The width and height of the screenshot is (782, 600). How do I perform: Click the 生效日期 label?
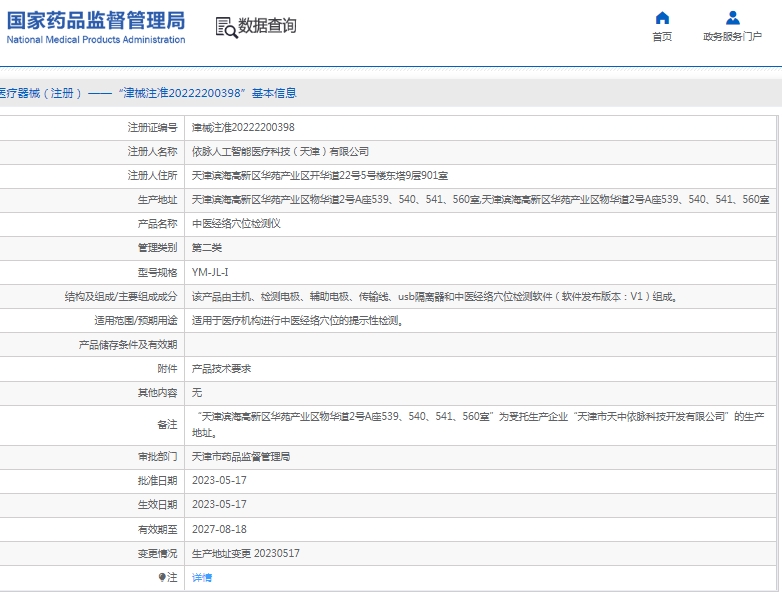point(158,504)
